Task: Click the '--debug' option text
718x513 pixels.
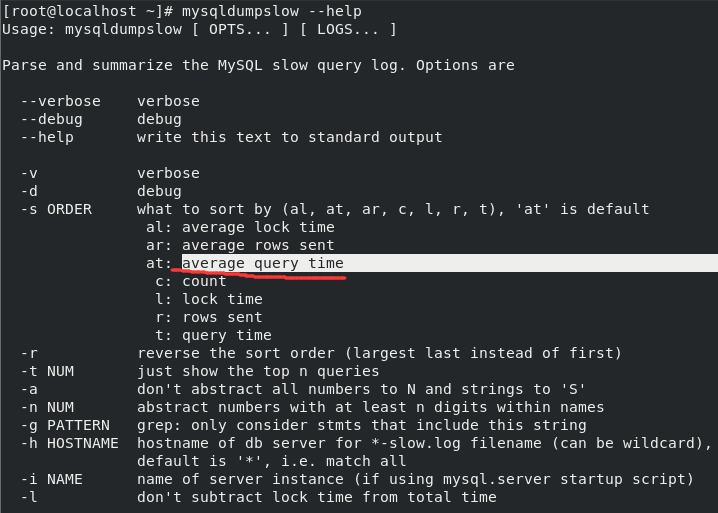Action: pyautogui.click(x=51, y=119)
